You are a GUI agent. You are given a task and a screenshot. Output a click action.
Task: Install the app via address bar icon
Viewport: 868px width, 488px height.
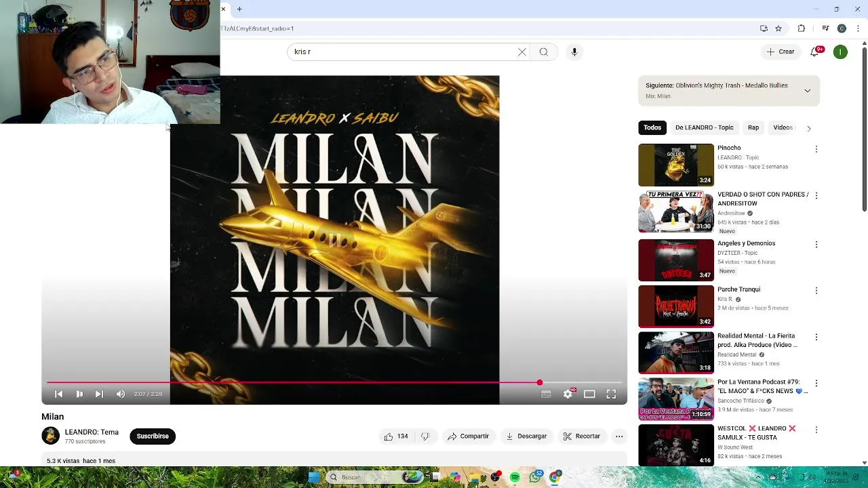764,28
